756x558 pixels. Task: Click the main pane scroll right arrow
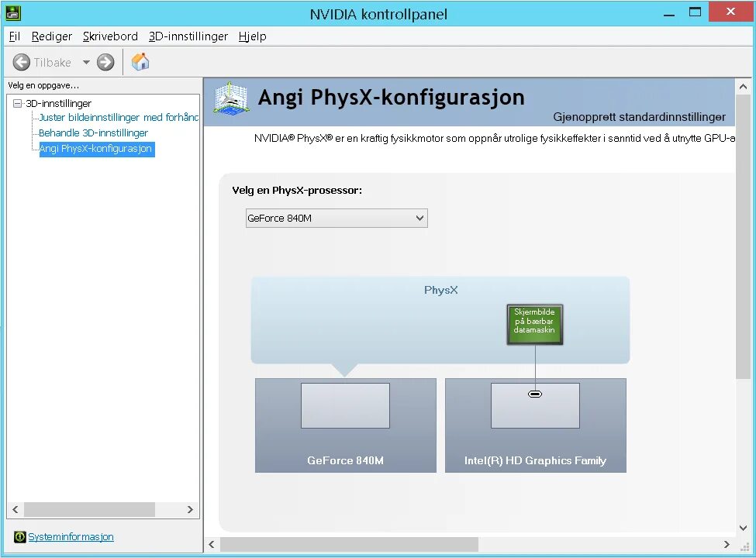coord(727,544)
